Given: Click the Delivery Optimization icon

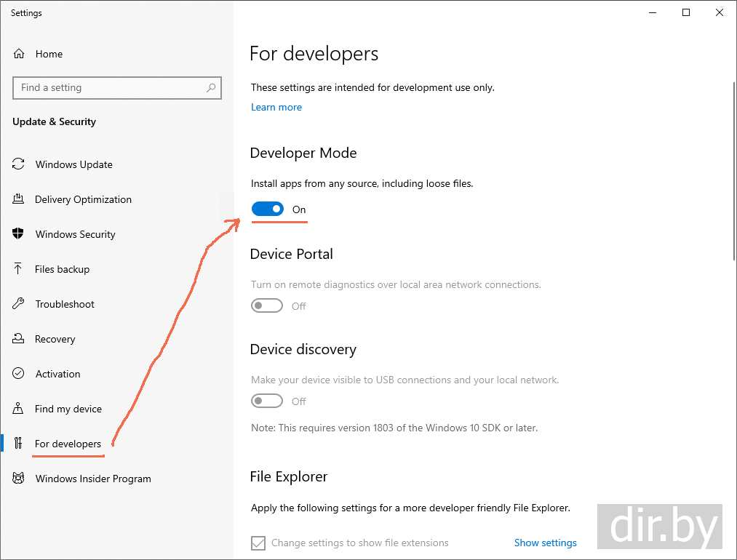Looking at the screenshot, I should point(19,199).
